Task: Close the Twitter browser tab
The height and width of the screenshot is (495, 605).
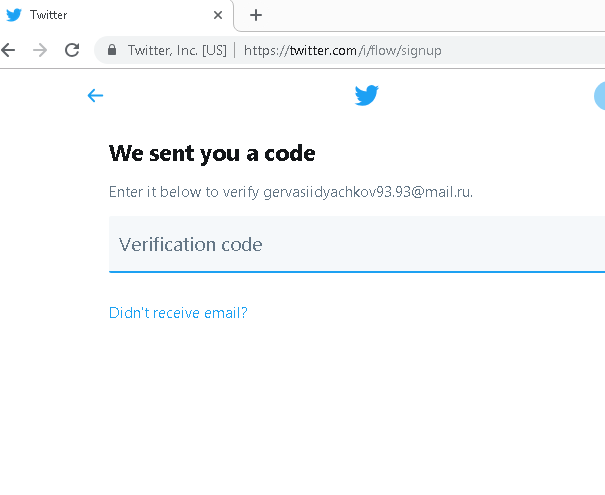Action: 219,15
